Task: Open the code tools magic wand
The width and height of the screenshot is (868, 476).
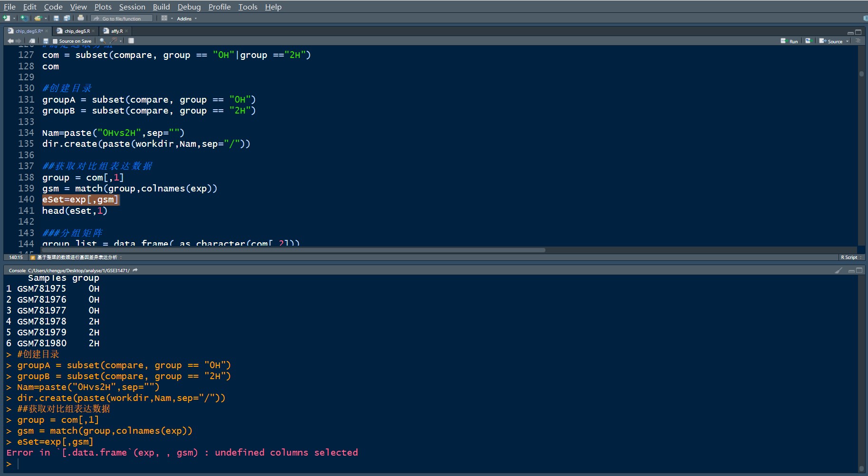Action: coord(114,41)
